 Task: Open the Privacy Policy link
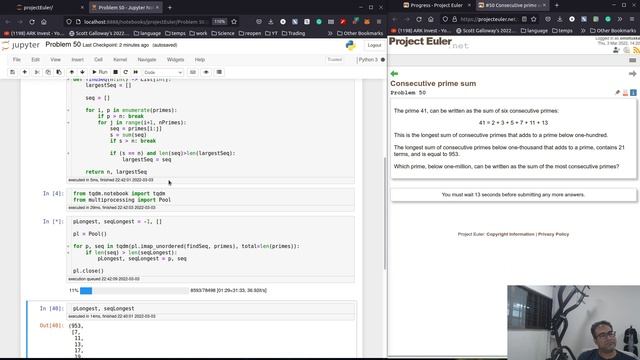click(553, 234)
